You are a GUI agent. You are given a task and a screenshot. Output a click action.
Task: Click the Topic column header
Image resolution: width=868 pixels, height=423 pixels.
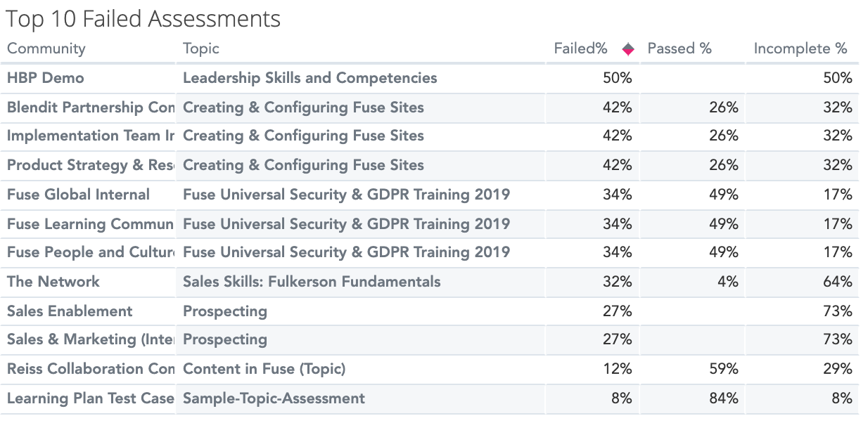(x=201, y=48)
